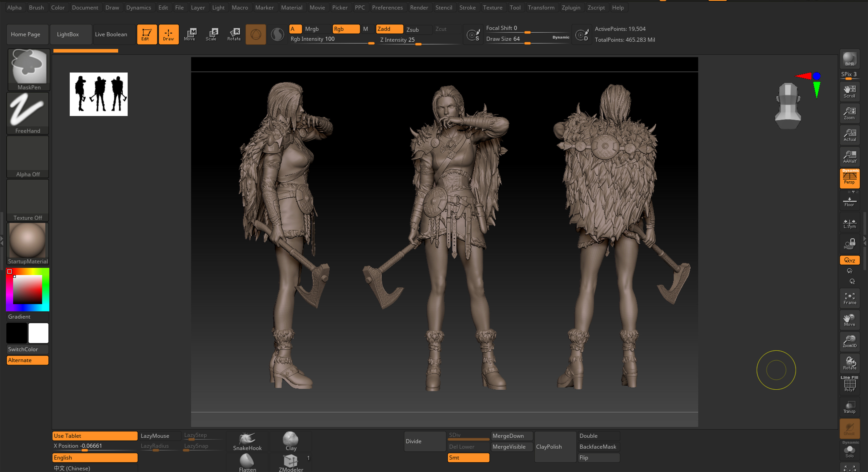The image size is (868, 472).
Task: Open the Alpha Off selector
Action: (28, 157)
